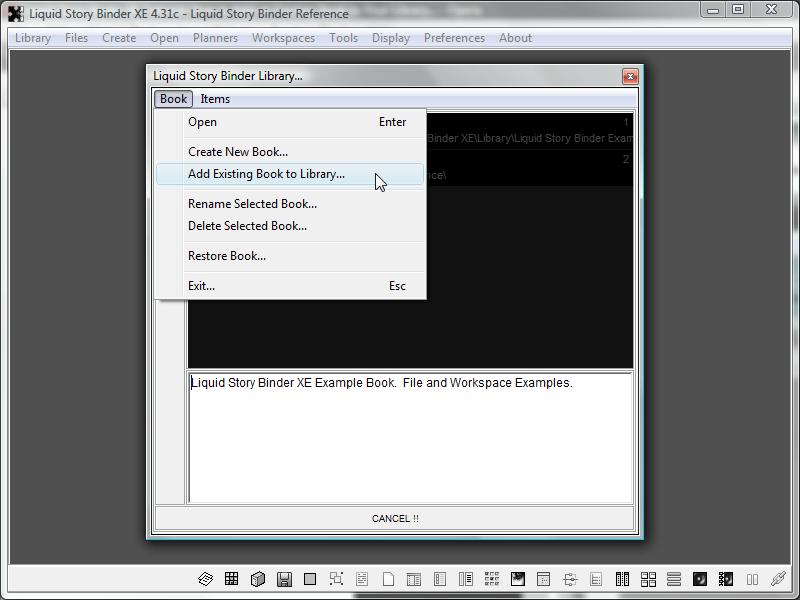Screen dimensions: 800x600
Task: Choose Add Existing Book to Library
Action: [266, 174]
